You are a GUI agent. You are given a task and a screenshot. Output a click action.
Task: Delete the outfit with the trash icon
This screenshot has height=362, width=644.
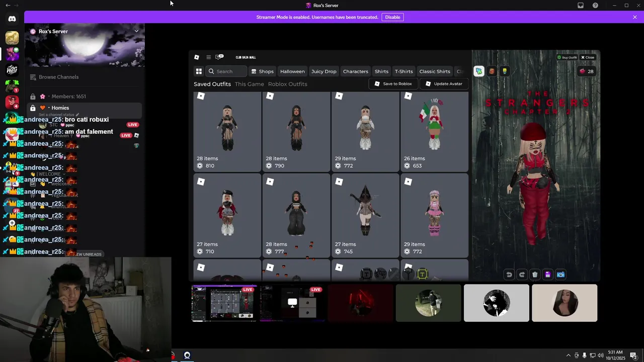tap(535, 275)
